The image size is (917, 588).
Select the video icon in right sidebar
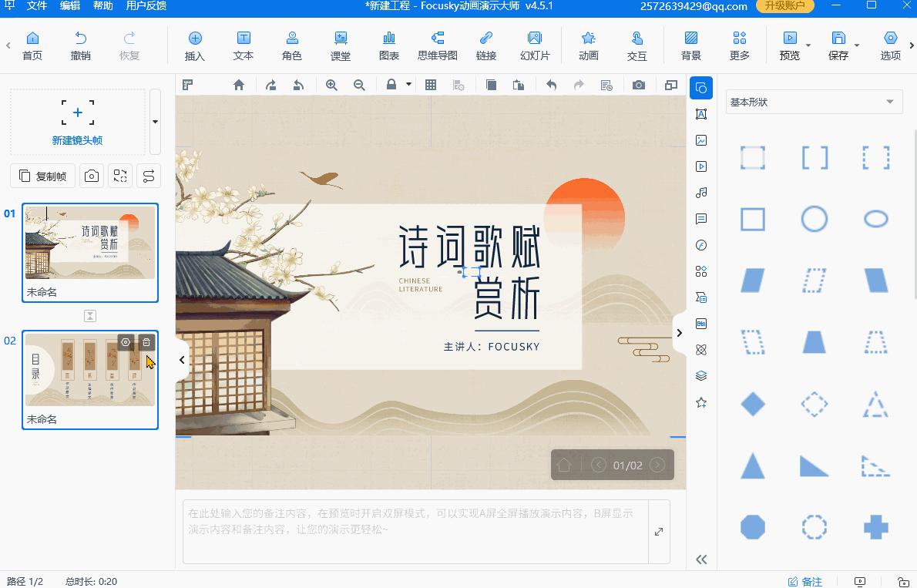pos(700,166)
